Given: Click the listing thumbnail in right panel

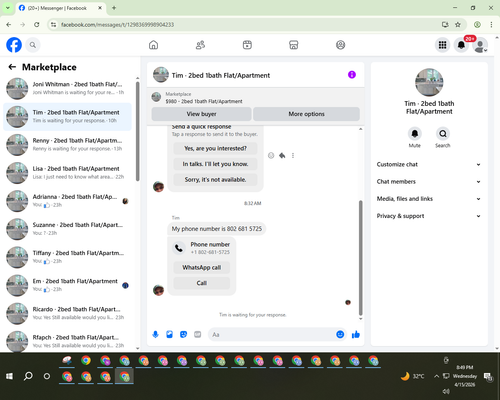Looking at the screenshot, I should pos(429,82).
